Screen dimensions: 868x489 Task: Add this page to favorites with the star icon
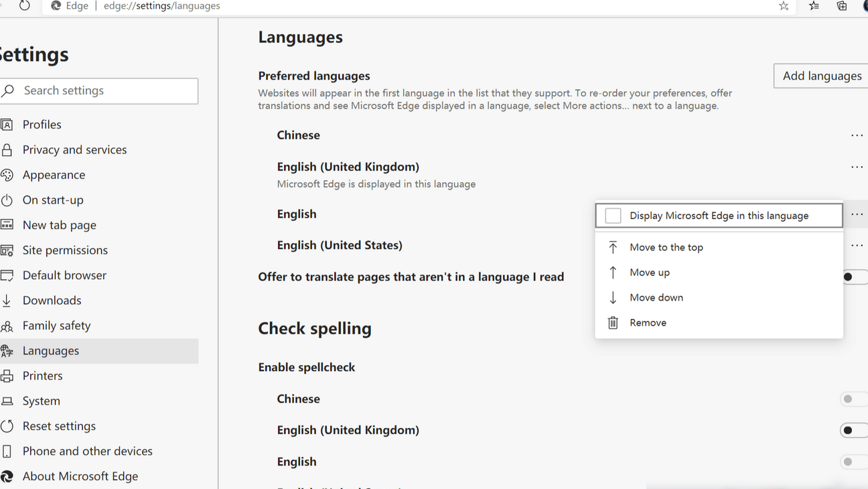(x=784, y=6)
